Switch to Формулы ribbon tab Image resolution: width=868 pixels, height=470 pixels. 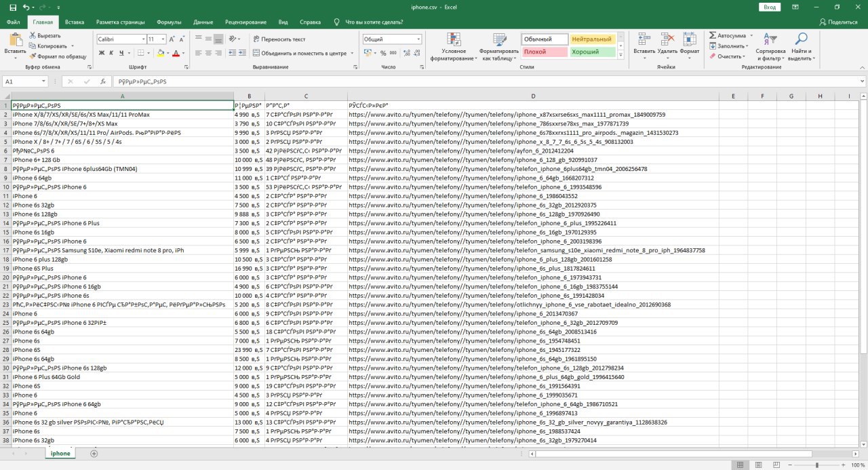[x=169, y=22]
